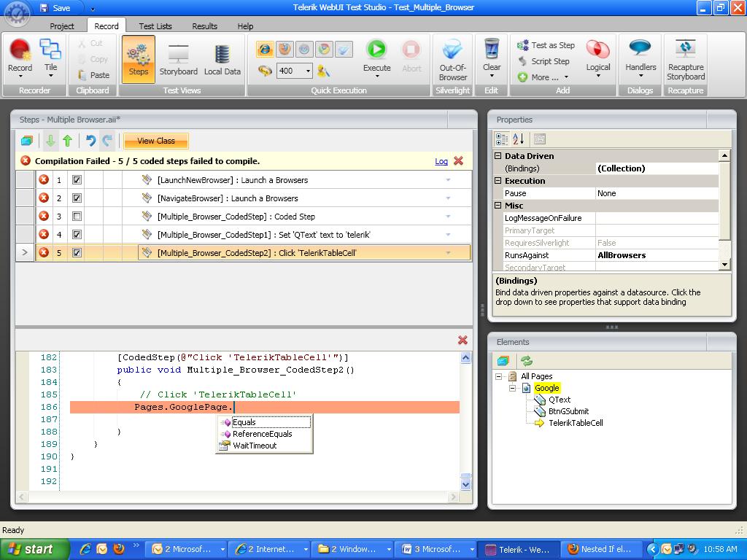Image resolution: width=747 pixels, height=560 pixels.
Task: Click the refresh icon in Elements panel
Action: 526,361
